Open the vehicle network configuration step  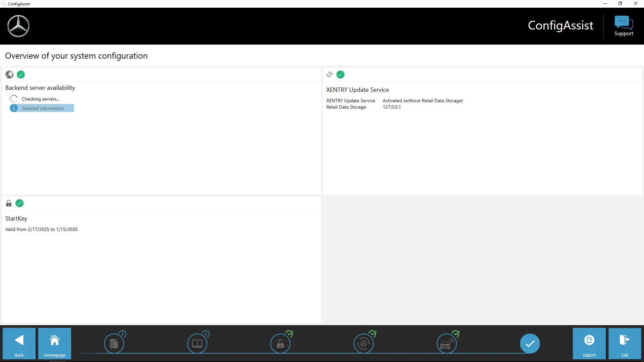(447, 344)
